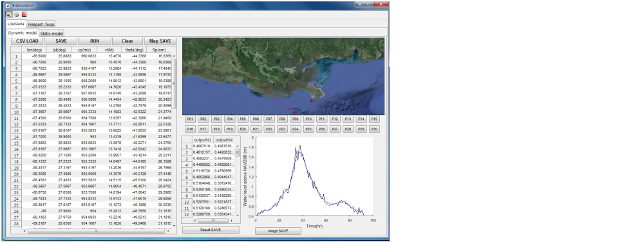644x242 pixels.
Task: Click the RUN button
Action: click(x=95, y=41)
